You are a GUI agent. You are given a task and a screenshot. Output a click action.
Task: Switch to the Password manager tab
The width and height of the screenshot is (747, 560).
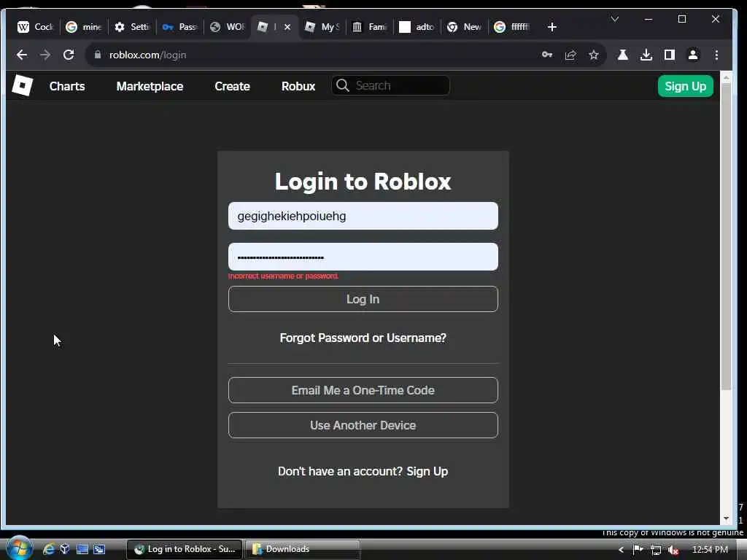click(x=180, y=27)
